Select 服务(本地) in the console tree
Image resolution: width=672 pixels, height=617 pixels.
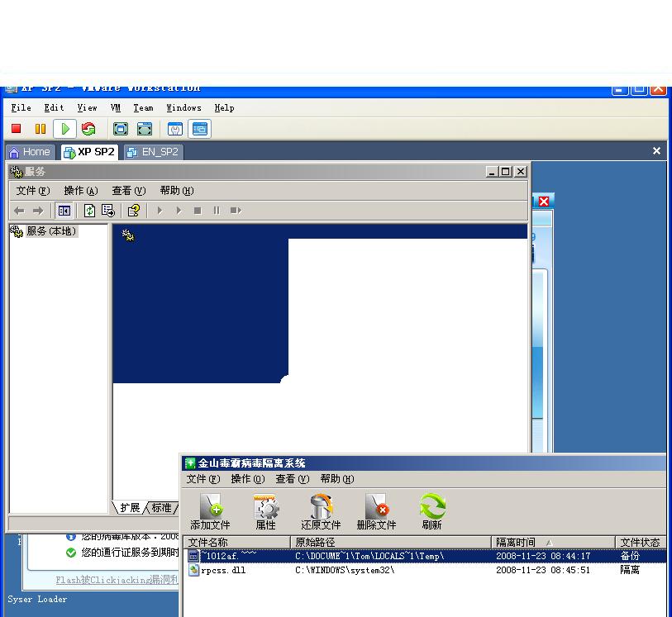pyautogui.click(x=51, y=231)
